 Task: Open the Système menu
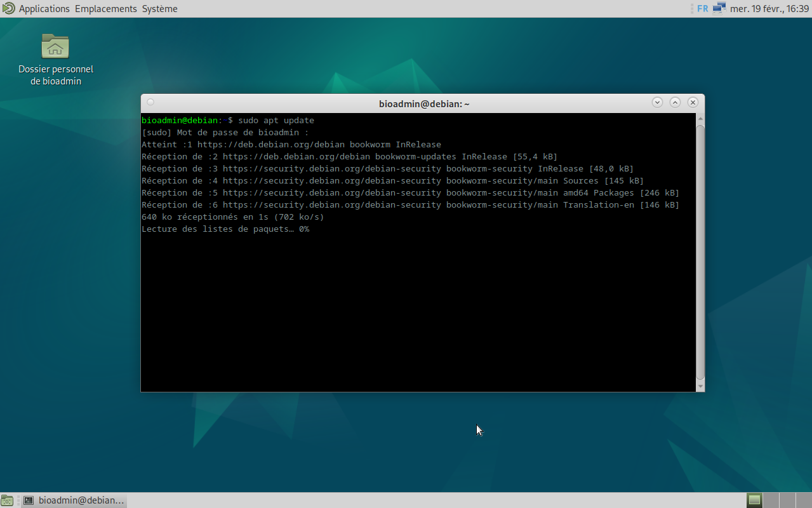[x=159, y=9]
